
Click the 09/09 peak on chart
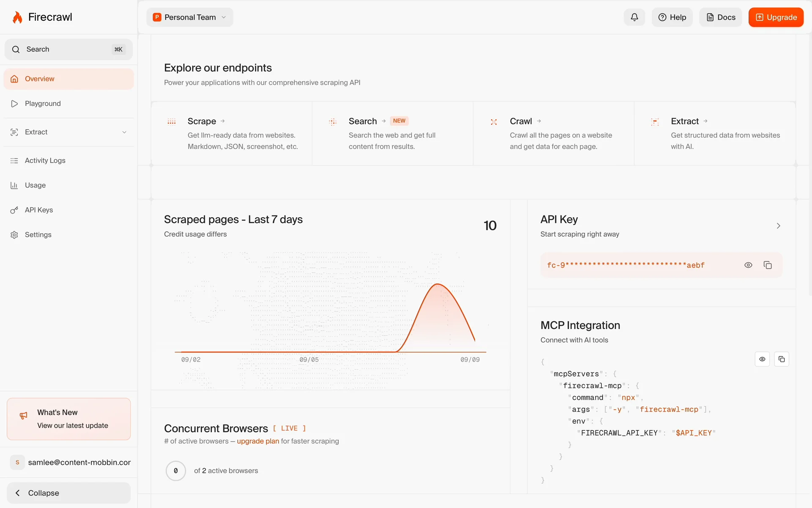pos(438,284)
